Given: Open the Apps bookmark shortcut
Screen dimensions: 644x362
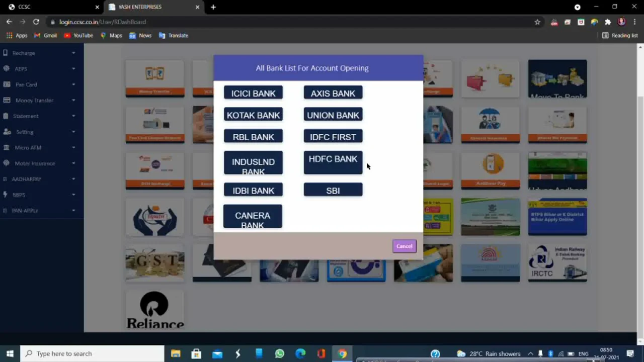Looking at the screenshot, I should (17, 35).
